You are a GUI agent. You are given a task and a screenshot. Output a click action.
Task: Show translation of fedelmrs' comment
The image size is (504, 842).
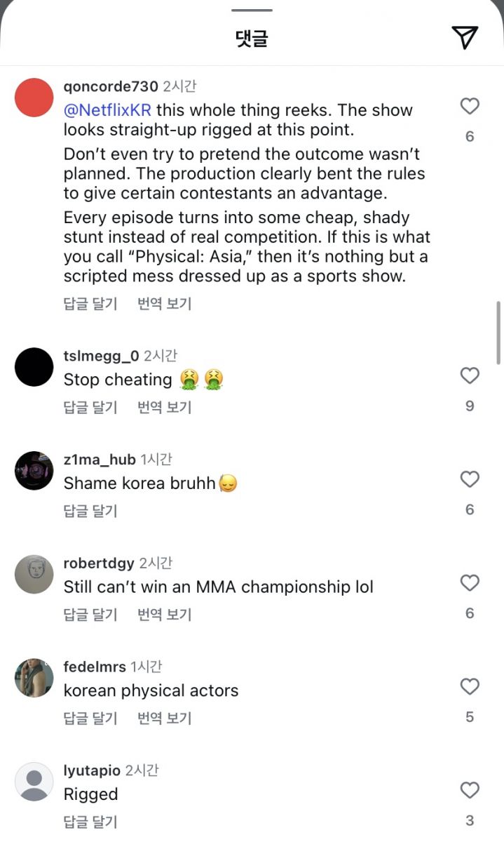click(165, 719)
